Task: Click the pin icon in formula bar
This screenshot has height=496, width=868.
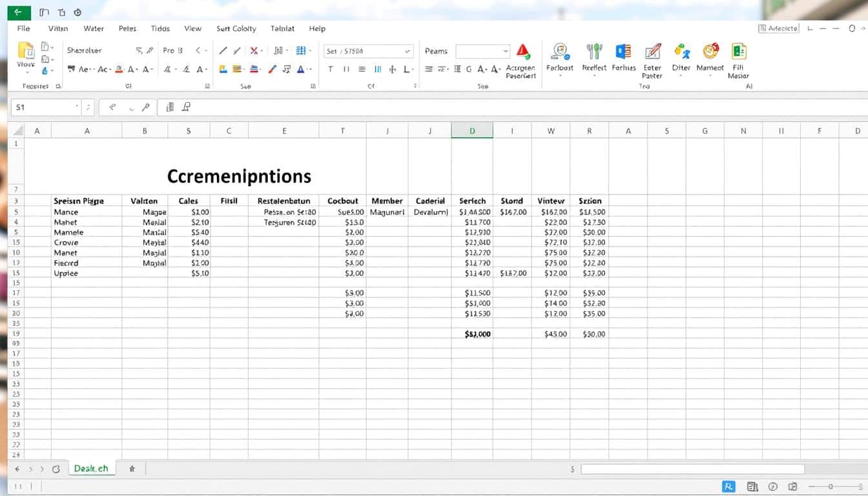Action: (x=186, y=107)
